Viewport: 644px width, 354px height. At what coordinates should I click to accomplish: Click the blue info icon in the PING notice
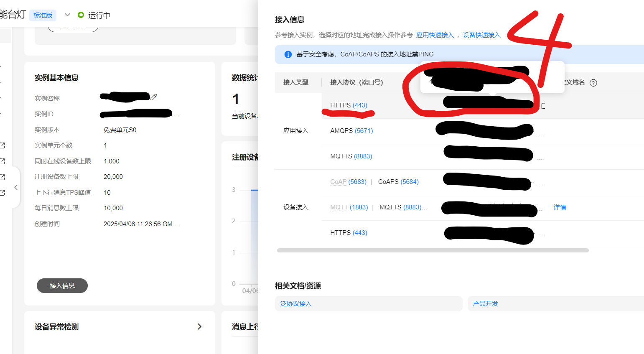288,54
